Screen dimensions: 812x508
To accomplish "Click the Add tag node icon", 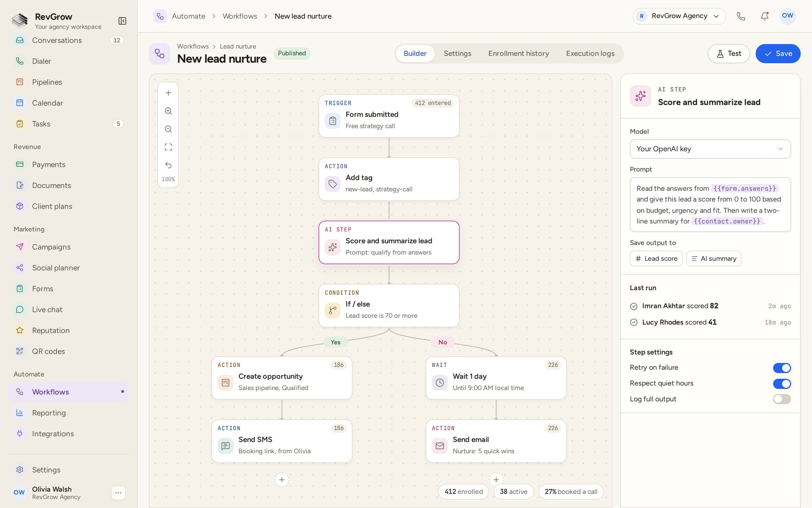I will [x=332, y=184].
